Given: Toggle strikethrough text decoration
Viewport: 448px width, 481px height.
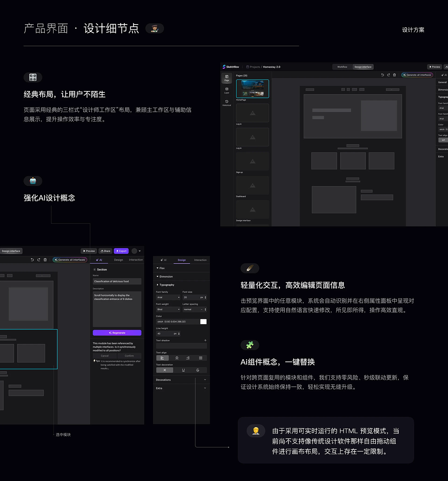Looking at the screenshot, I should point(197,370).
